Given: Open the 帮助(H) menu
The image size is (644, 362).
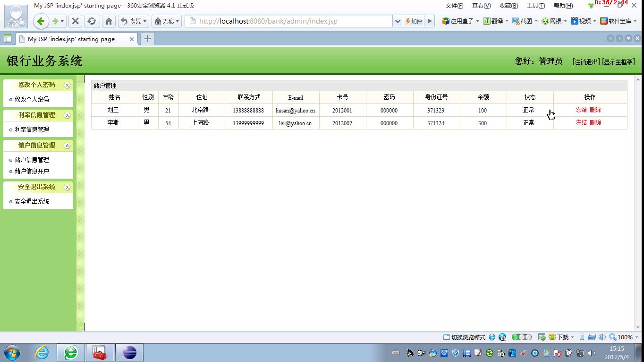Looking at the screenshot, I should [x=563, y=6].
